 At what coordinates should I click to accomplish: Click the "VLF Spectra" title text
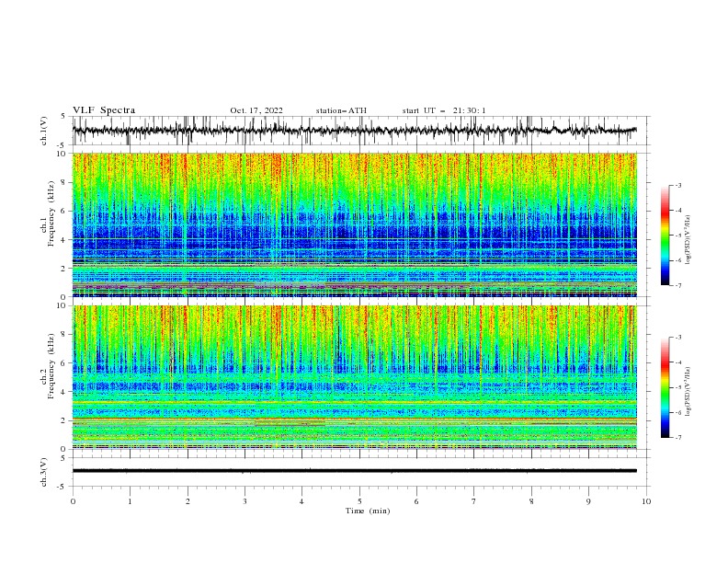tap(104, 110)
